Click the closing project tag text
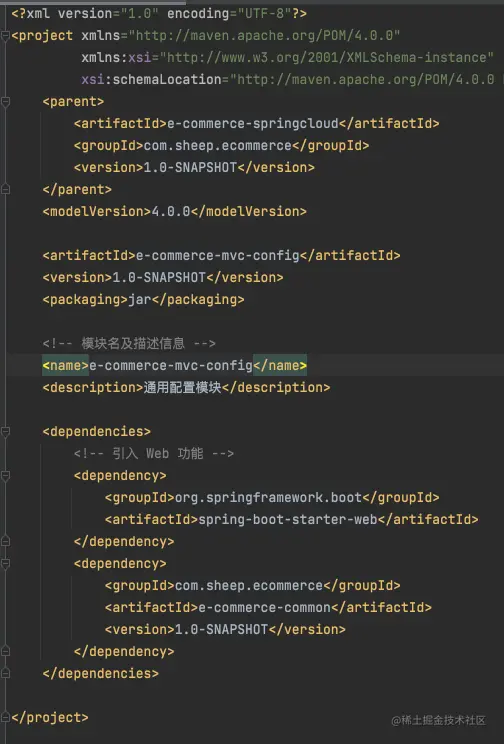The image size is (504, 744). click(x=50, y=717)
